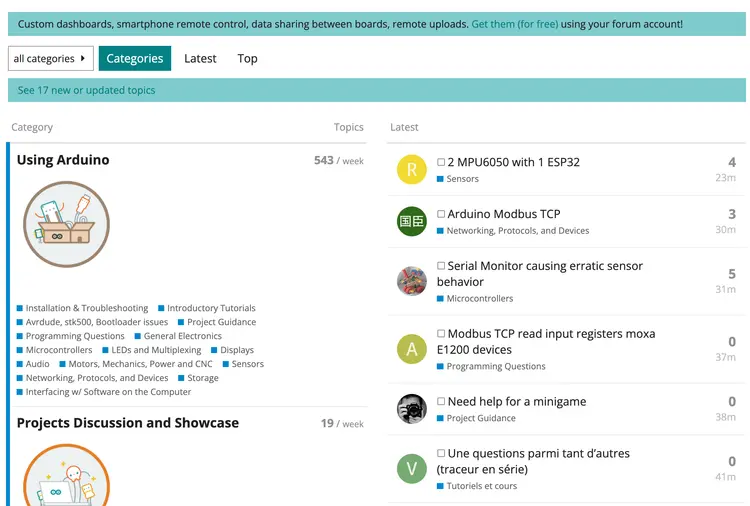
Task: Click the Get them (for free) link
Action: 514,24
